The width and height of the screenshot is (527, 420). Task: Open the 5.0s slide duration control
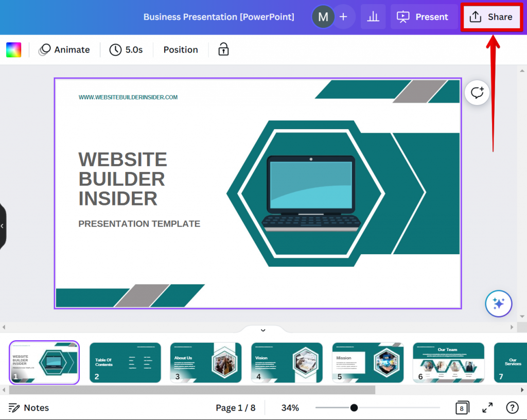tap(126, 49)
